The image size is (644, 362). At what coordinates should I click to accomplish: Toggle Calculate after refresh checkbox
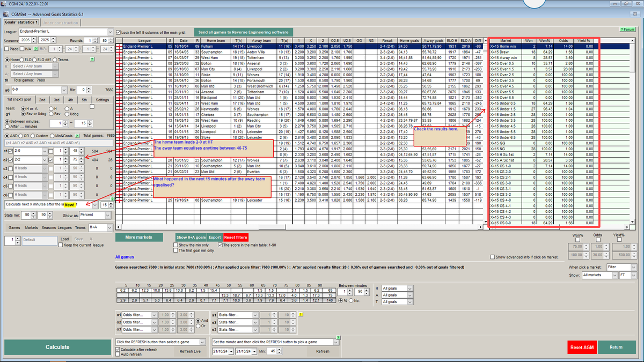point(118,349)
